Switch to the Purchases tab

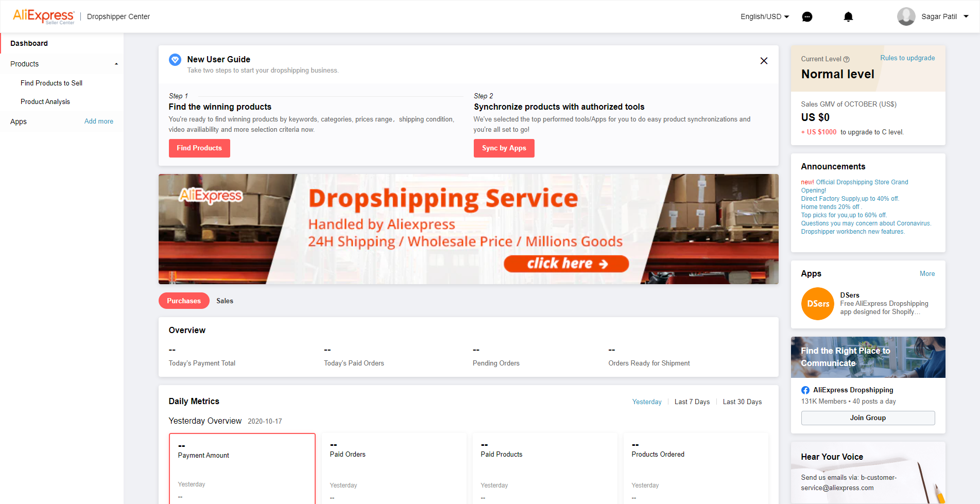click(x=184, y=301)
